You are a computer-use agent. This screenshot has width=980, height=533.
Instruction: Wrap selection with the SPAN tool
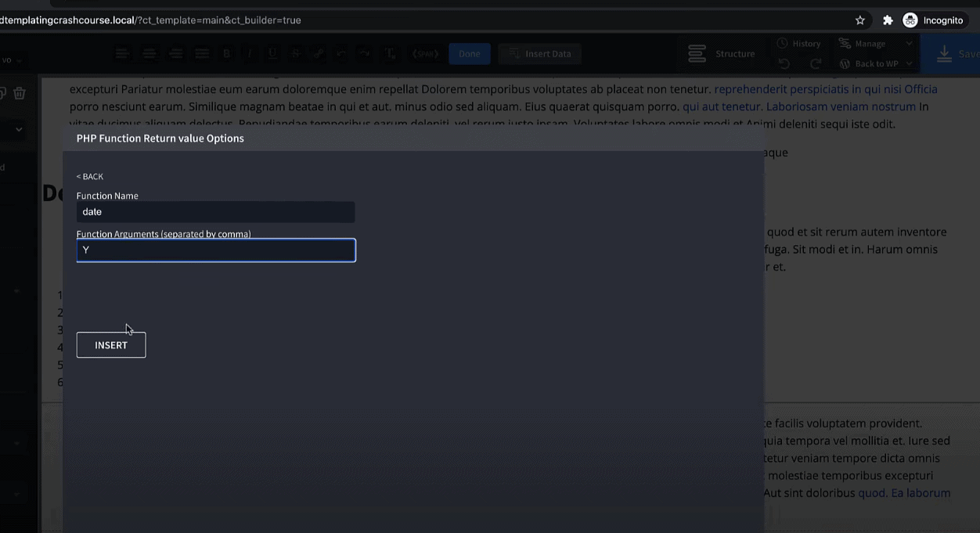[x=425, y=54]
